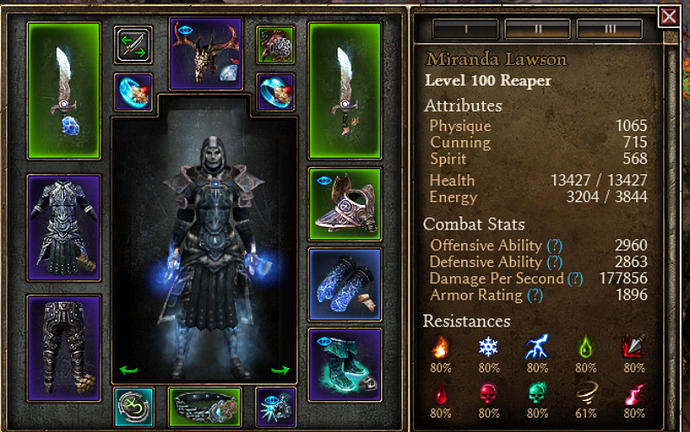Screen dimensions: 690x432
Task: Switch to character sheet tab III
Action: pos(610,29)
